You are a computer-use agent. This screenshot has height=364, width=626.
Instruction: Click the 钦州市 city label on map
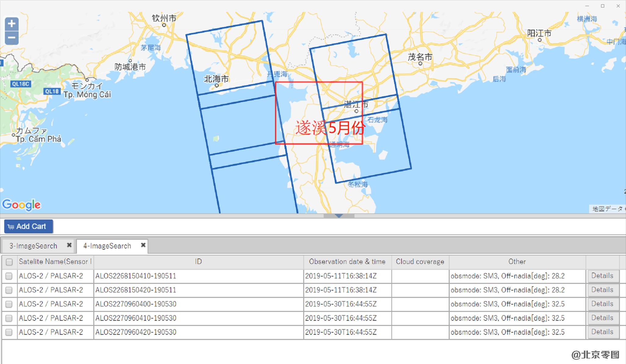[164, 18]
